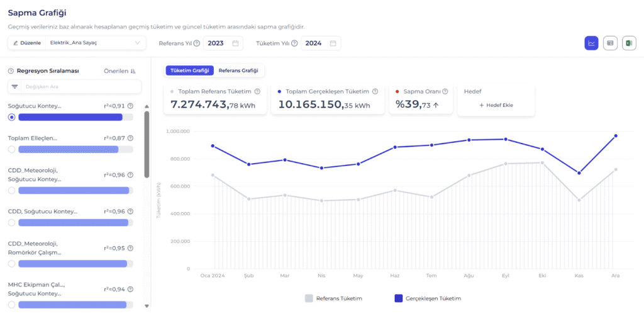Select the Tüketim Grafiği tab
The image size is (644, 316).
pos(189,71)
